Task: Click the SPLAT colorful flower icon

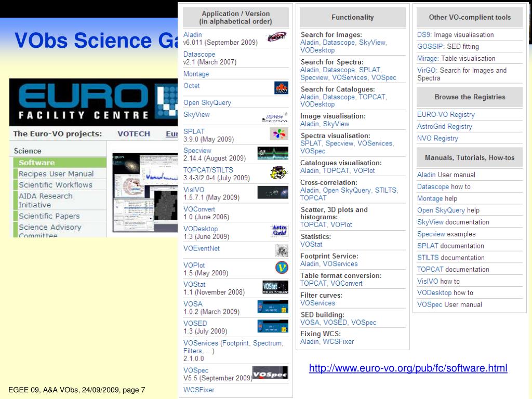Action: 279,134
